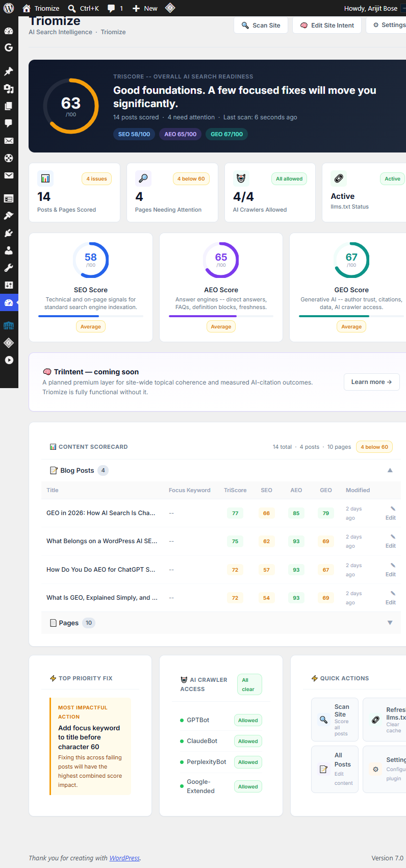
Task: Click the comments bubble in admin bar
Action: [x=115, y=8]
